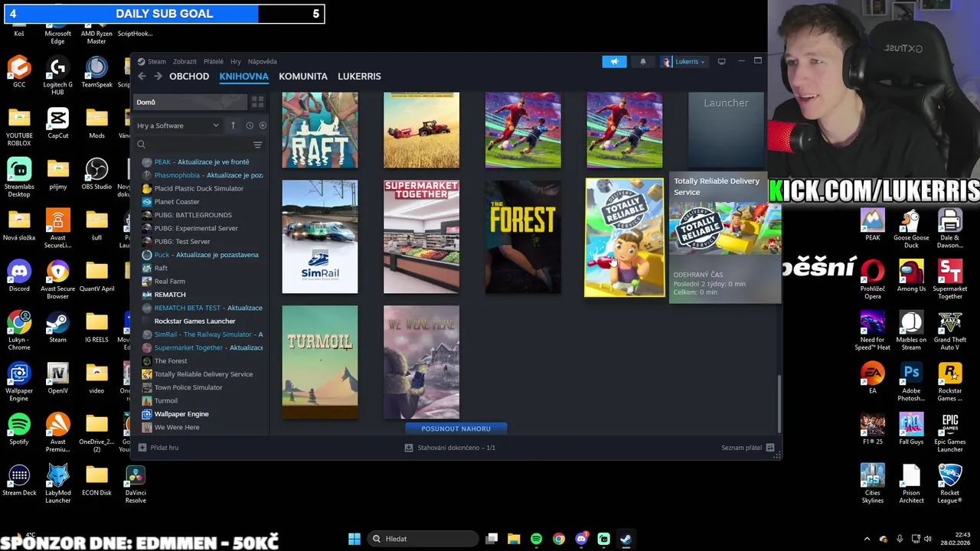Open OBS Studio desktop shortcut

(96, 174)
